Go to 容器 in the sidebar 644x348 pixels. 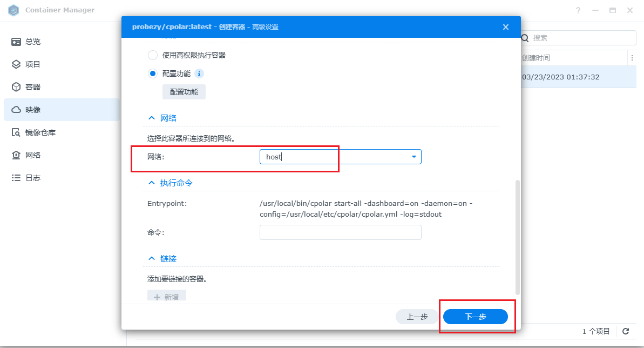[32, 87]
